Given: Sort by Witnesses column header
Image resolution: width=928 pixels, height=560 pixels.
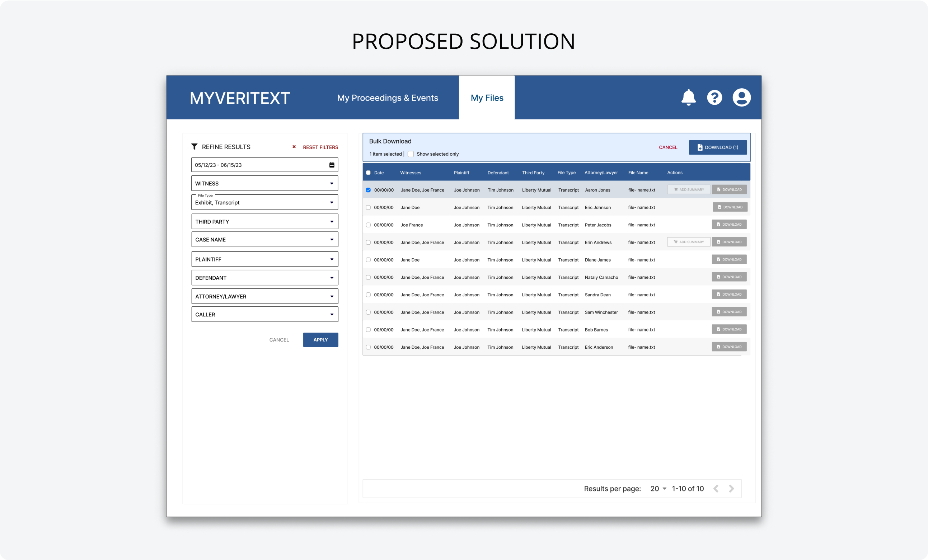Looking at the screenshot, I should (411, 173).
